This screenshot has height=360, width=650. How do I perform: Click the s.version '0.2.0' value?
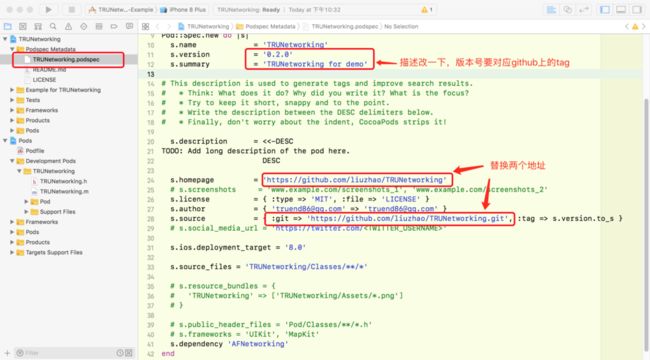coord(278,54)
